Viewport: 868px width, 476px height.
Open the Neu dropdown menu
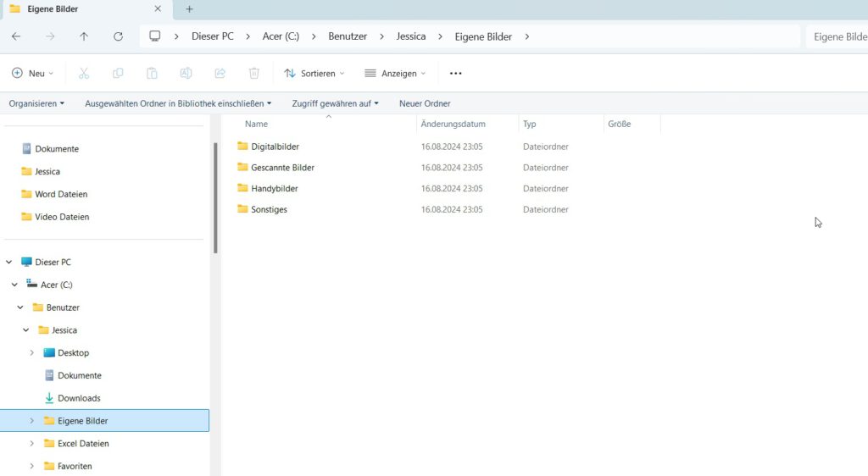point(33,73)
